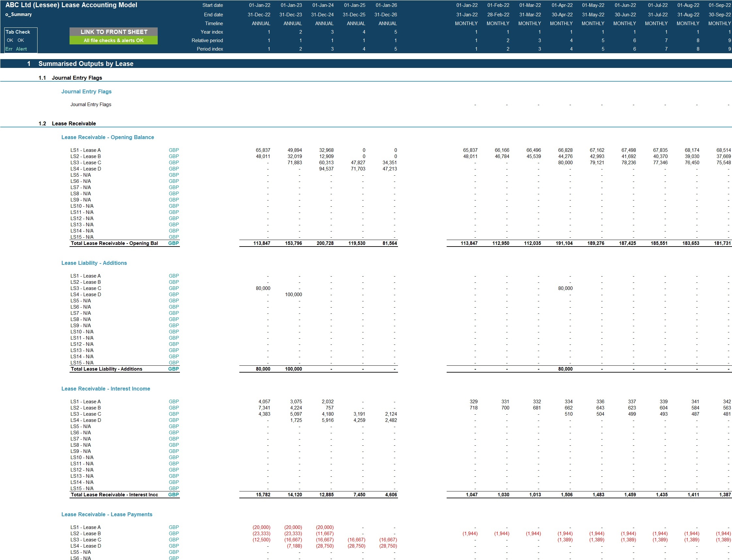732x560 pixels.
Task: Select total interest income 15,782 cell
Action: pos(263,494)
